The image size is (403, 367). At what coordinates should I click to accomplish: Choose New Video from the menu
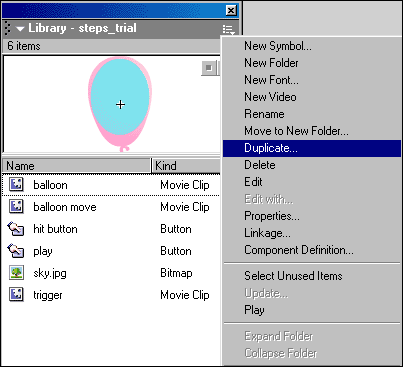[270, 97]
